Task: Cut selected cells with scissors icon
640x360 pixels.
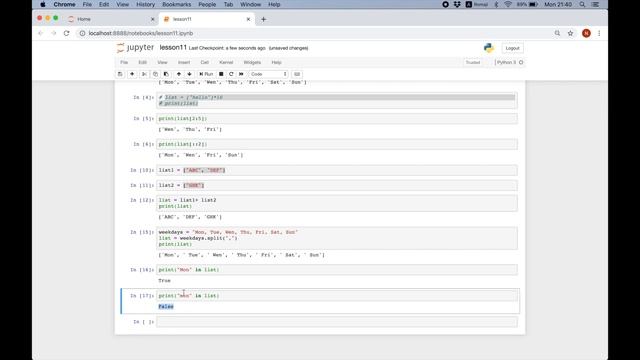Action: pyautogui.click(x=144, y=74)
